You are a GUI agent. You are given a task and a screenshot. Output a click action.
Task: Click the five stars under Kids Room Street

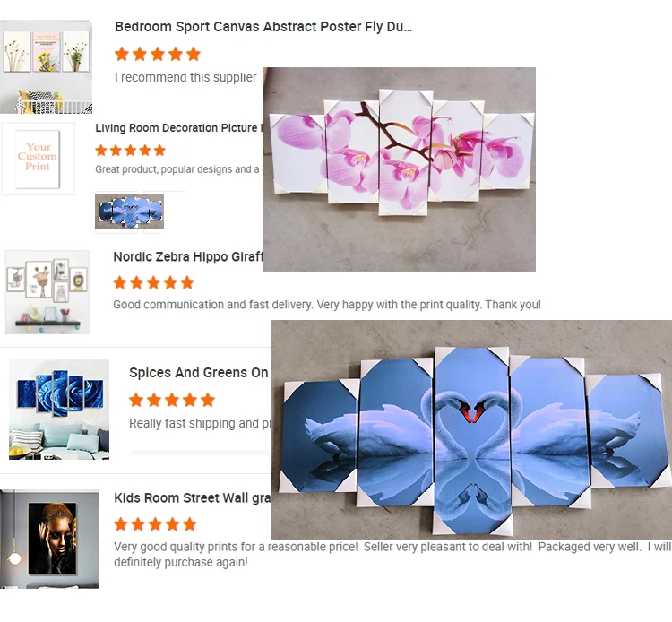(155, 524)
